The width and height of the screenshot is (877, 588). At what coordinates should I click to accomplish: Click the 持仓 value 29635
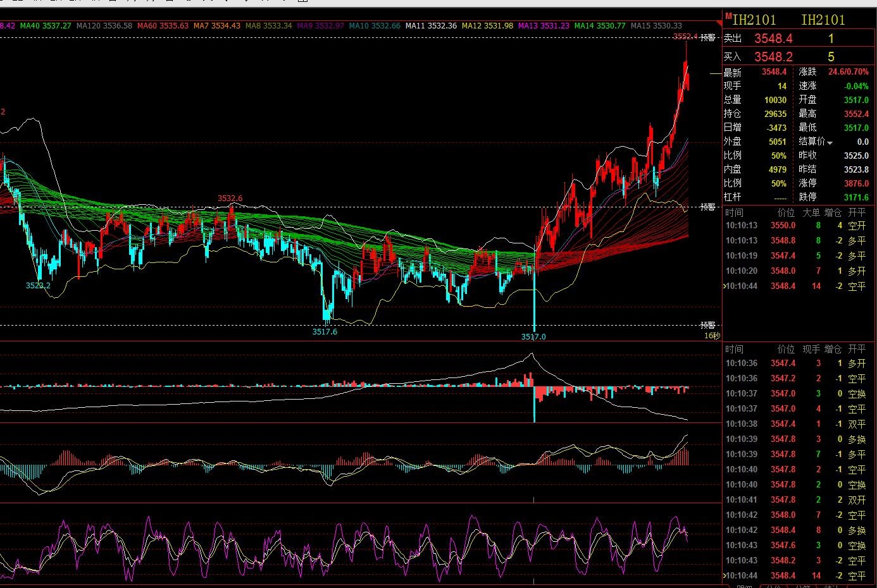click(775, 114)
